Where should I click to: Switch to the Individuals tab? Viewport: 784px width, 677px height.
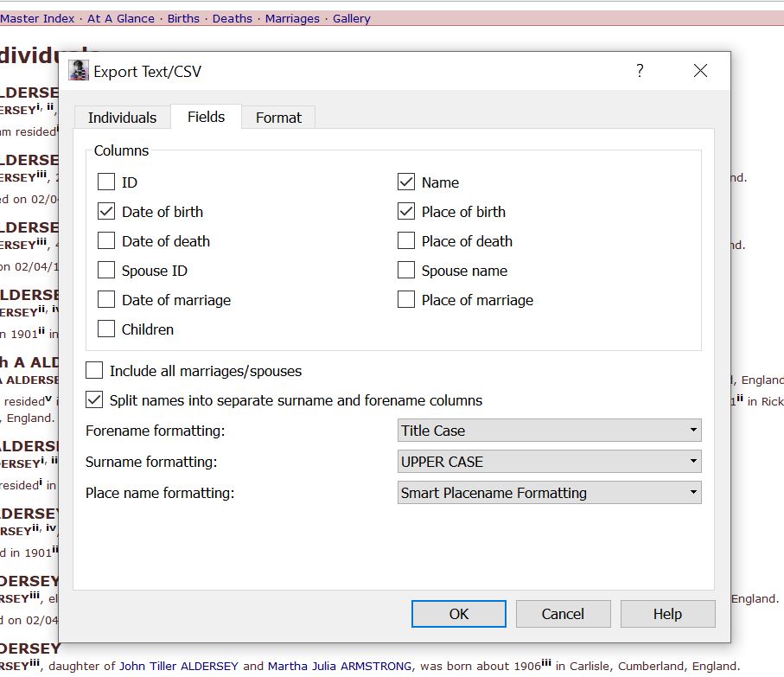(x=122, y=118)
